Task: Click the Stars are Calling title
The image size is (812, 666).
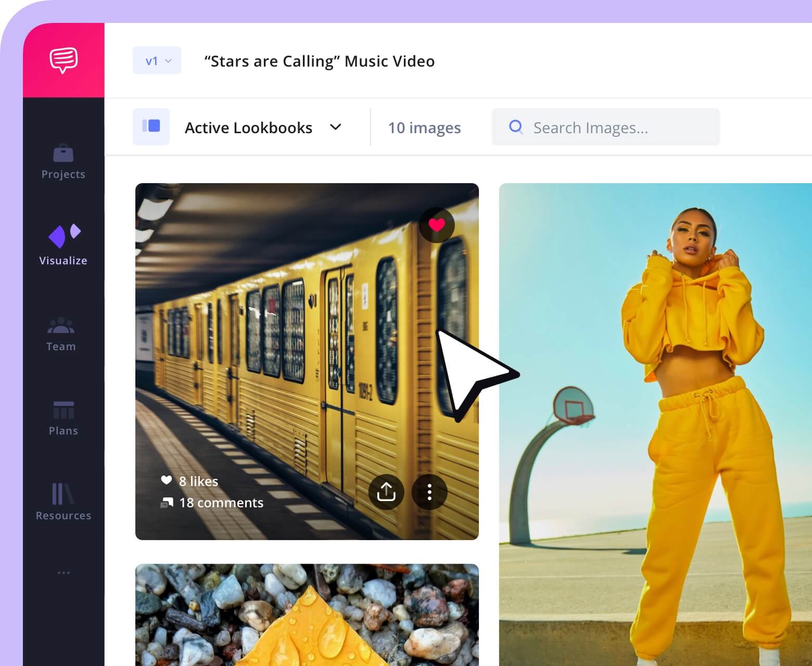Action: (319, 61)
